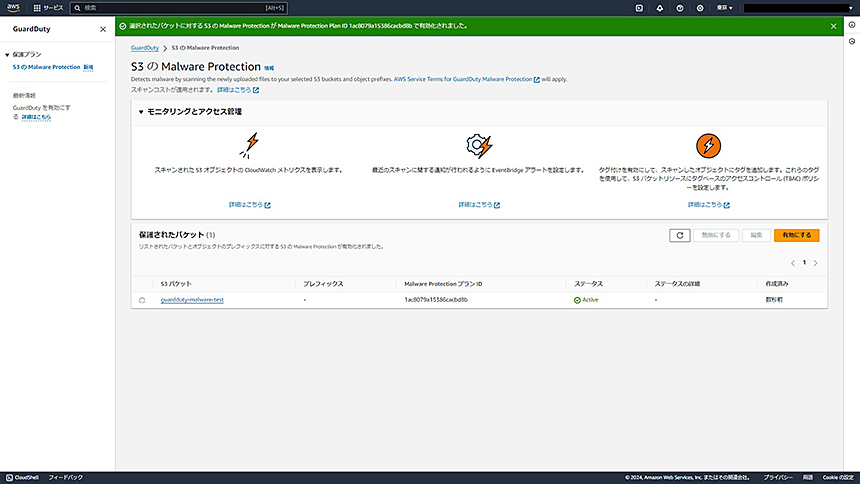Open the notifications bell icon
Viewport: 860px width, 484px height.
(659, 8)
